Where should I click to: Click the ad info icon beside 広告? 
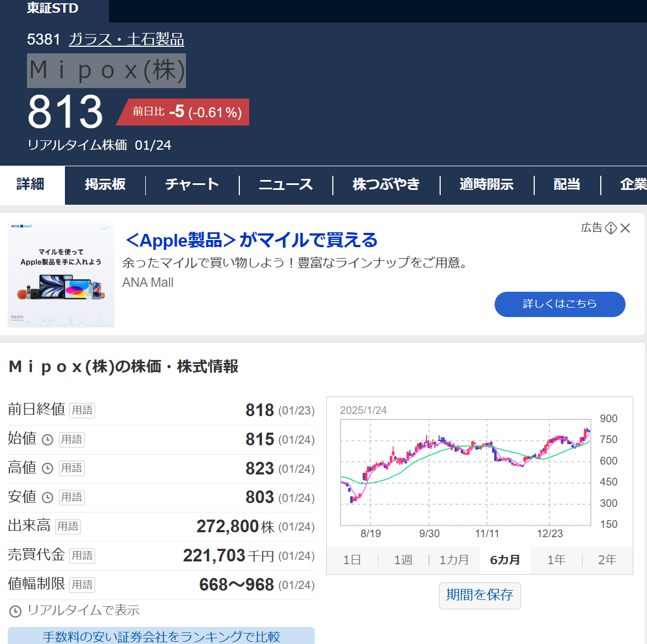click(611, 228)
